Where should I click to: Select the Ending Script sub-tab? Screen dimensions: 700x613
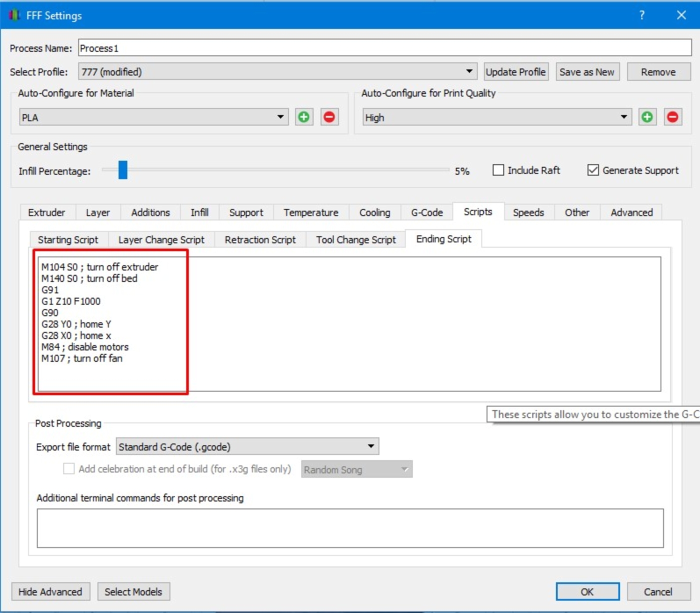[x=444, y=239]
